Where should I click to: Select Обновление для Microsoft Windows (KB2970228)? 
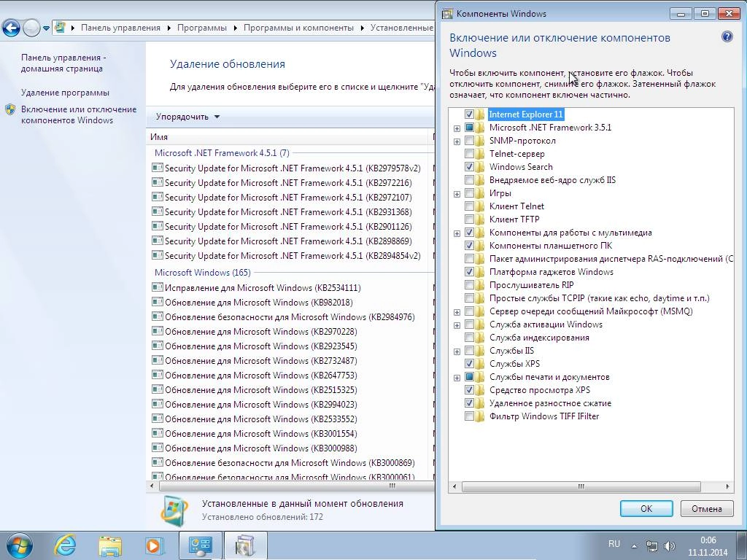tap(260, 332)
